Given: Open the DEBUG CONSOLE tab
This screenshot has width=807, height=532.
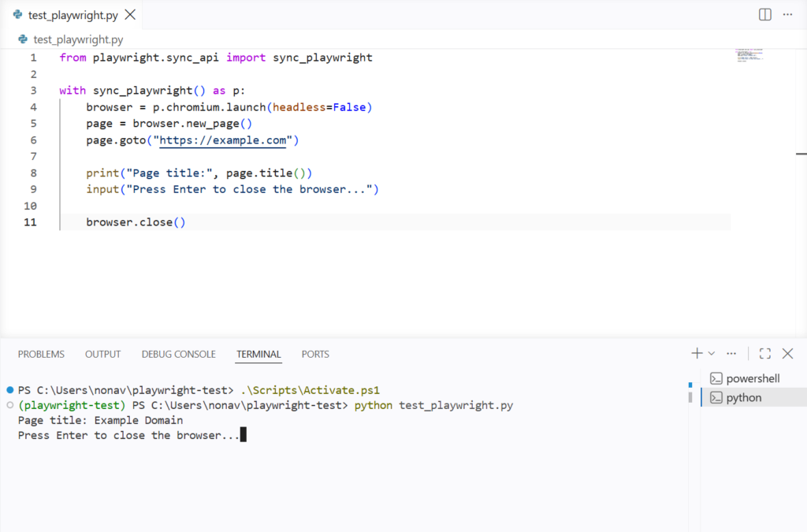Looking at the screenshot, I should coord(179,354).
